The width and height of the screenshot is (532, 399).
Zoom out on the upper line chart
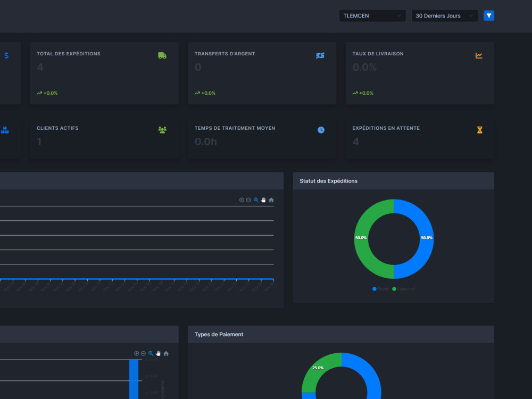pos(248,200)
